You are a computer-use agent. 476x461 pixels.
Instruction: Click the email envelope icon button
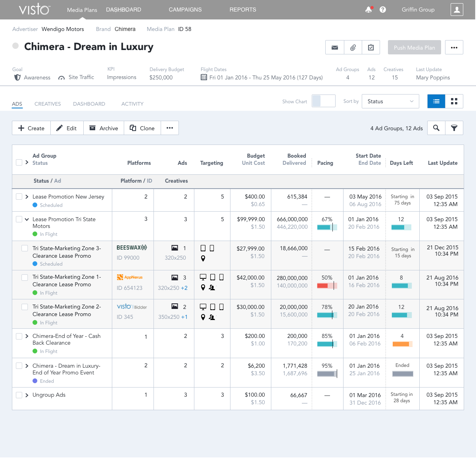335,48
